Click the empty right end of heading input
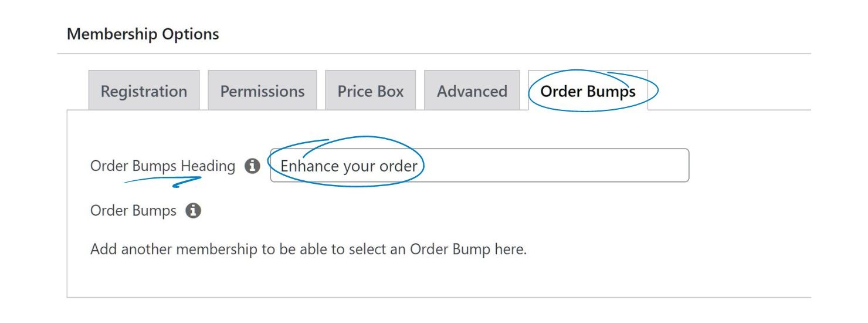 tap(645, 166)
